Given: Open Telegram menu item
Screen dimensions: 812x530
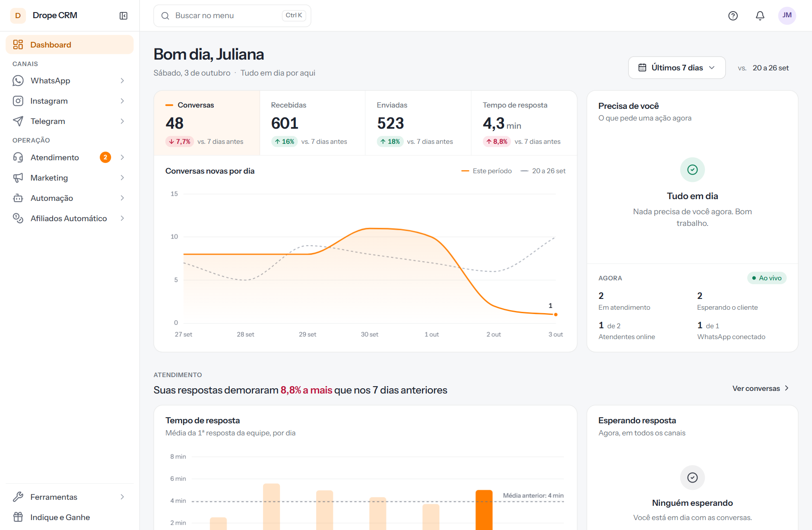Looking at the screenshot, I should click(x=70, y=121).
